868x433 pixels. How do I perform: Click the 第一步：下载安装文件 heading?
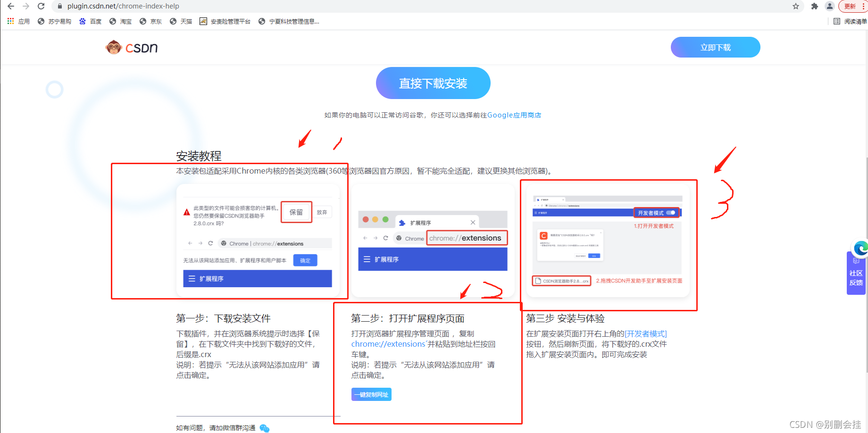click(223, 318)
